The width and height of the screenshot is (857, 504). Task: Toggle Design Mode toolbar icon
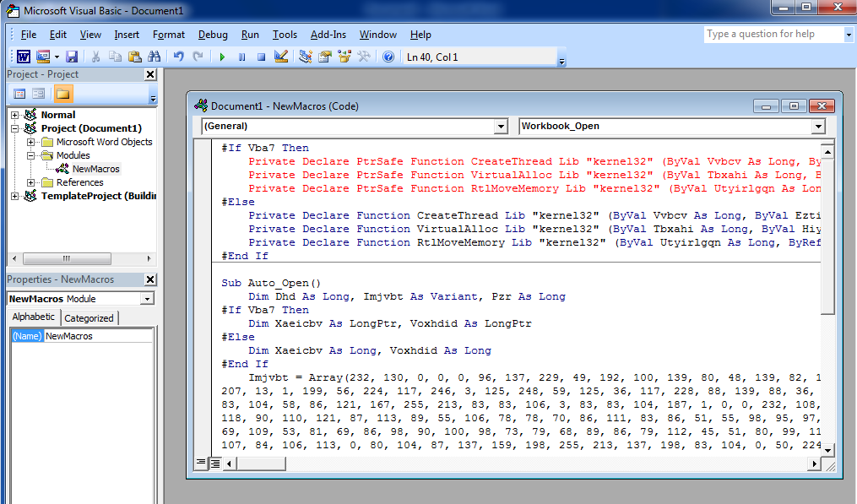(281, 57)
